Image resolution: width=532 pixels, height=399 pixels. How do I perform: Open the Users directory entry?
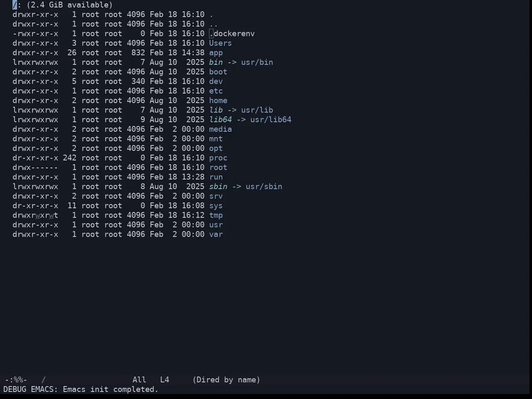coord(220,43)
